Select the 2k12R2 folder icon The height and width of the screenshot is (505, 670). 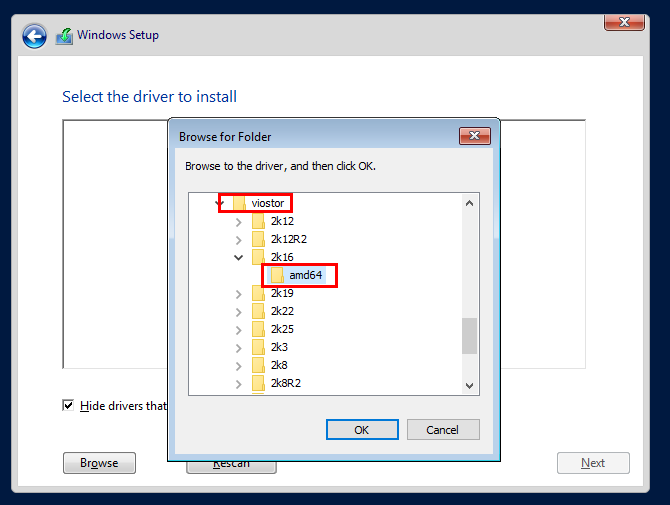pyautogui.click(x=258, y=239)
